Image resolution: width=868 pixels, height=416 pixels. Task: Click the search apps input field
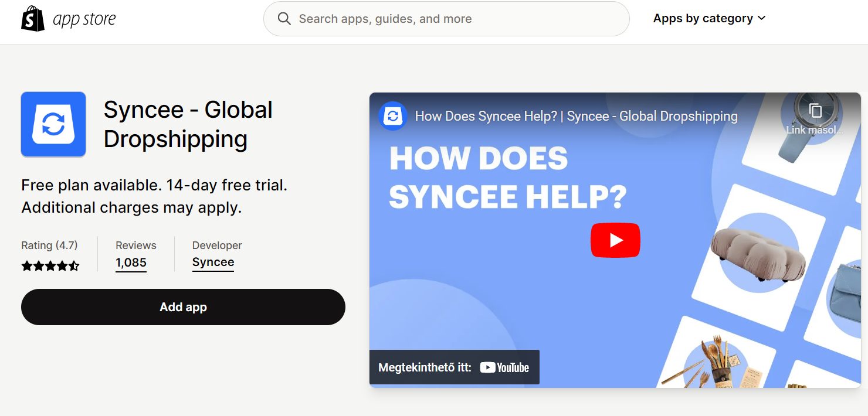pos(446,18)
